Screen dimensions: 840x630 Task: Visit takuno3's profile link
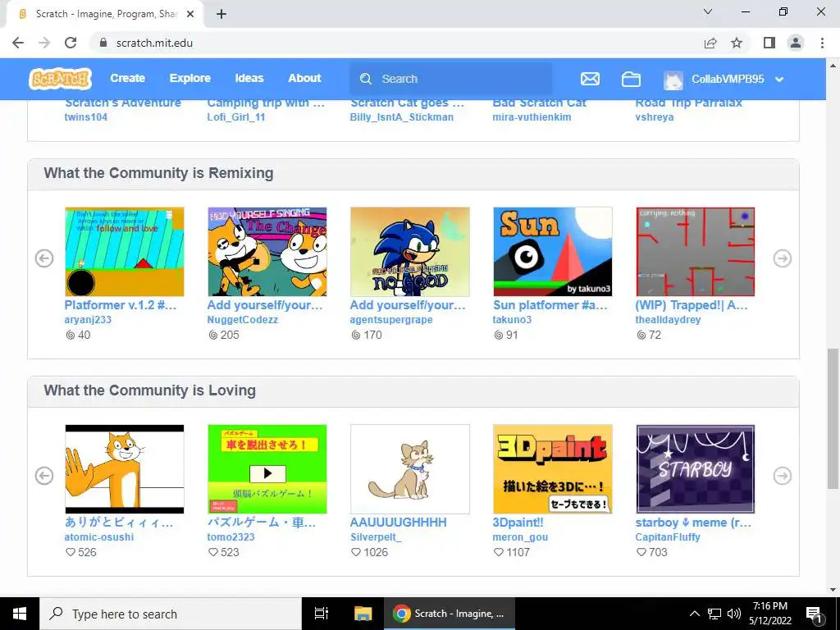pos(512,320)
